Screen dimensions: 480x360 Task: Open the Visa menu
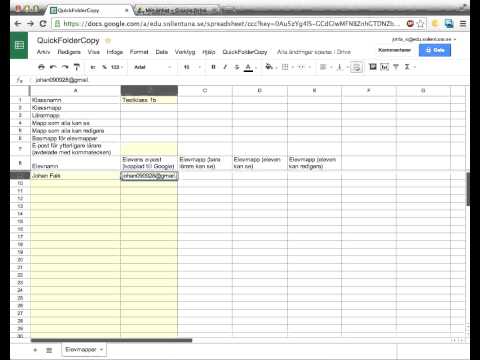pos(94,52)
